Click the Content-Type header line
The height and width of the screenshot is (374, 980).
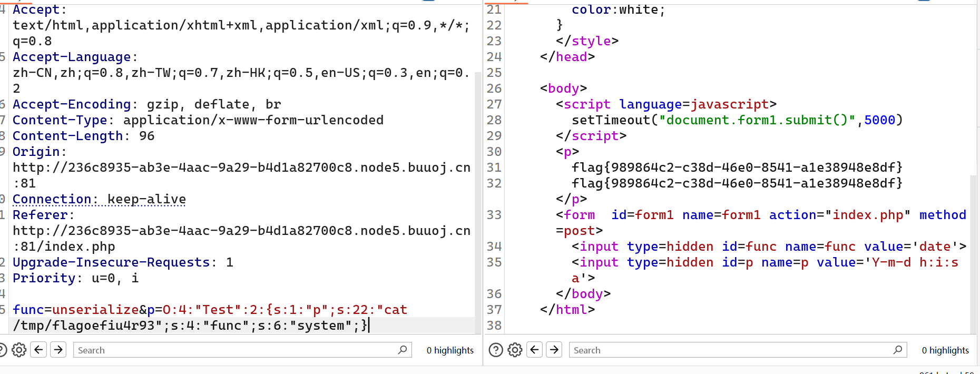pyautogui.click(x=198, y=120)
